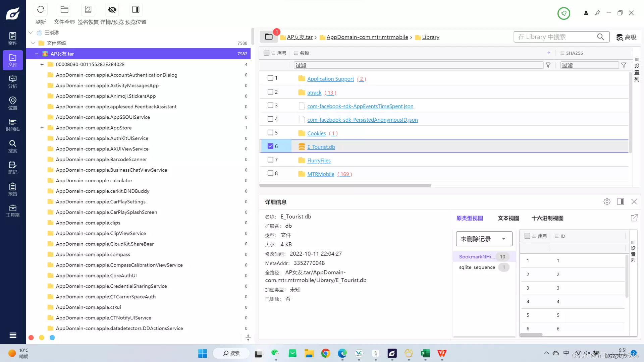Viewport: 644px width, 362px height.
Task: Uncheck the E_Tourist.db row checkbox
Action: (x=270, y=146)
